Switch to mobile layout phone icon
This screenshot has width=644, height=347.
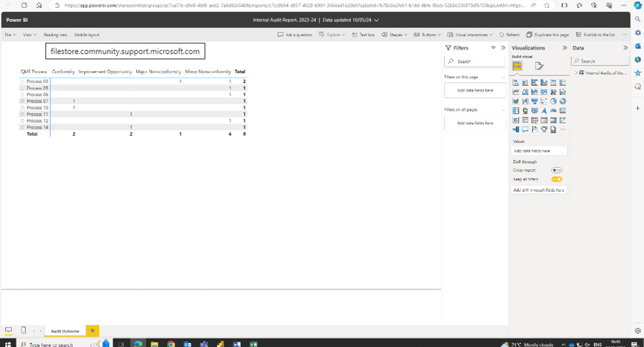point(23,330)
